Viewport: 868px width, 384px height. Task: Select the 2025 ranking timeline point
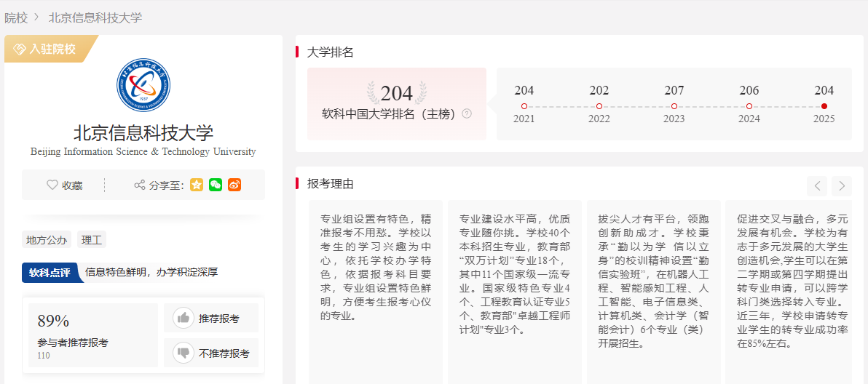(824, 106)
